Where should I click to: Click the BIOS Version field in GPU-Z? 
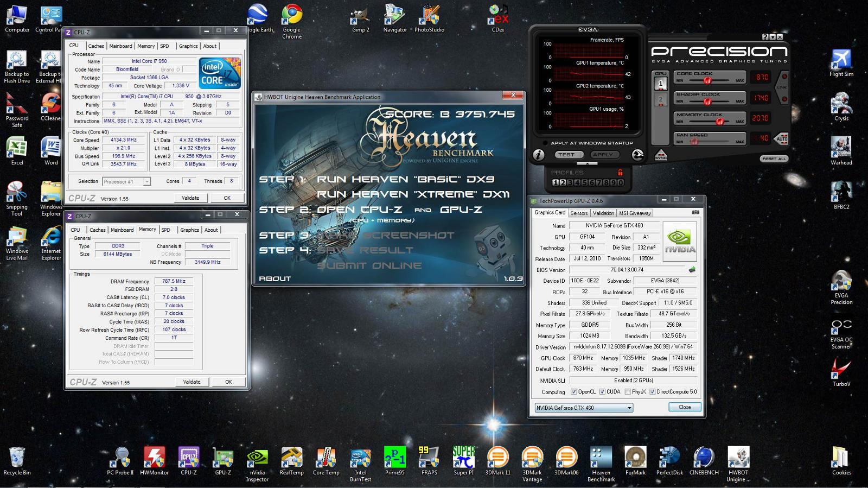pyautogui.click(x=627, y=270)
